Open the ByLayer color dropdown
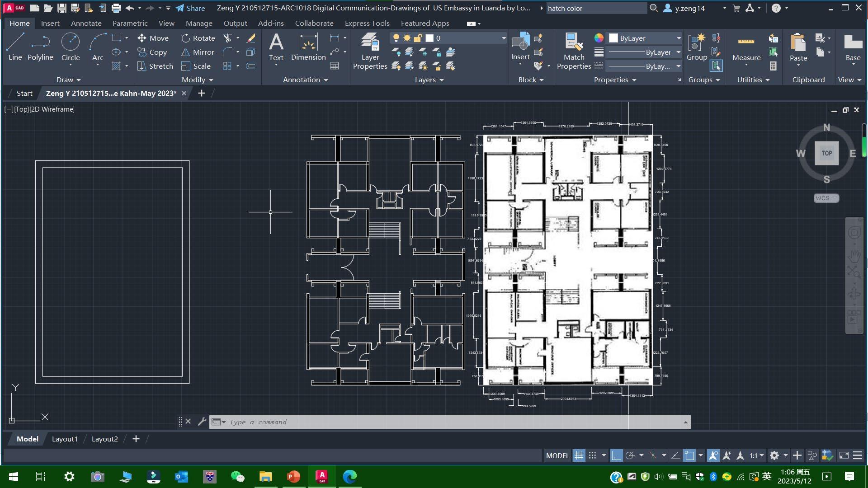This screenshot has height=488, width=868. click(678, 38)
